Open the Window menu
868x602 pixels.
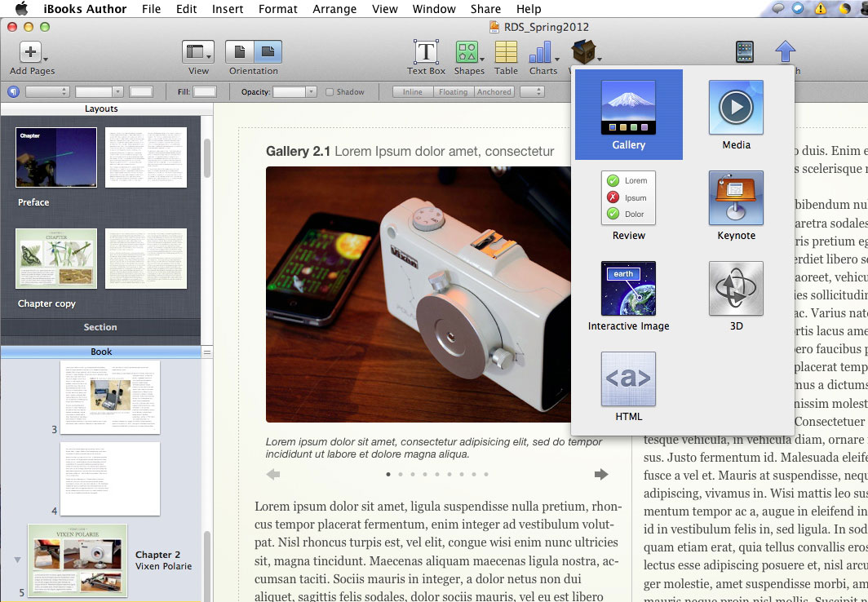coord(434,9)
